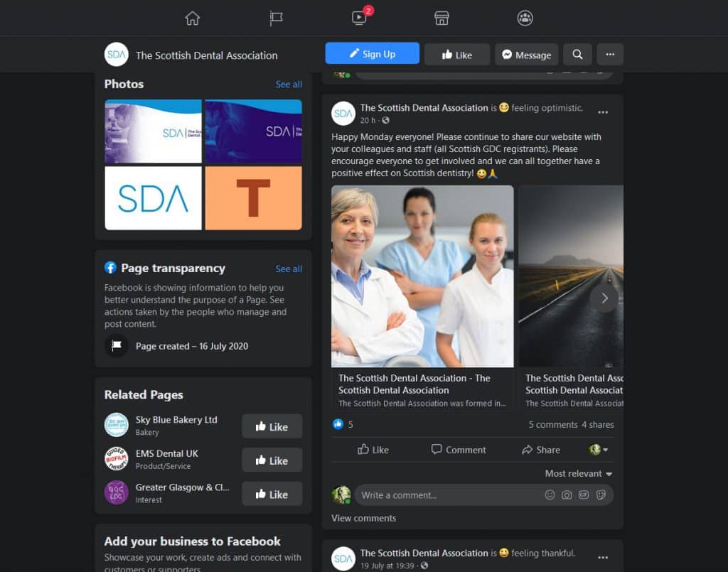
Task: Like The Scottish Dental Association page
Action: [x=457, y=55]
